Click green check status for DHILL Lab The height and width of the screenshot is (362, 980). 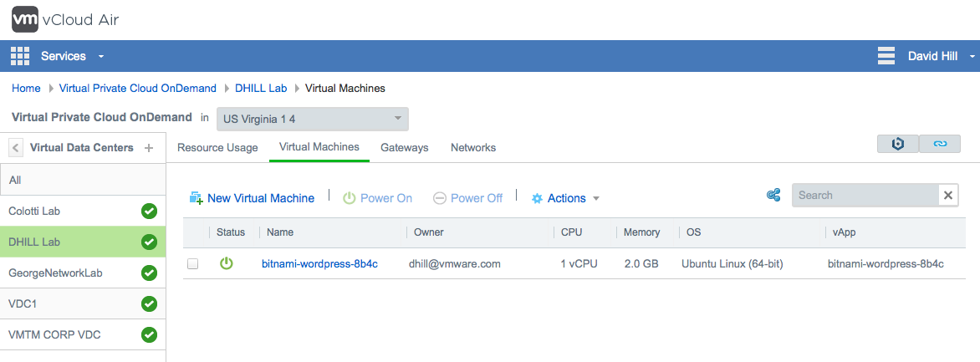coord(149,242)
